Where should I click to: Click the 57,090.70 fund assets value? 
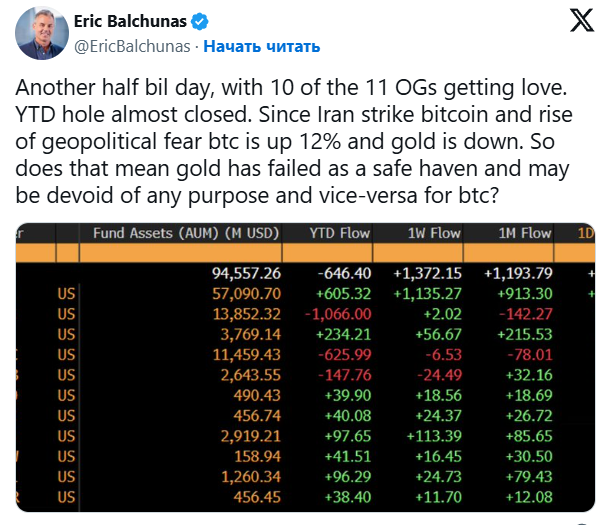click(244, 294)
